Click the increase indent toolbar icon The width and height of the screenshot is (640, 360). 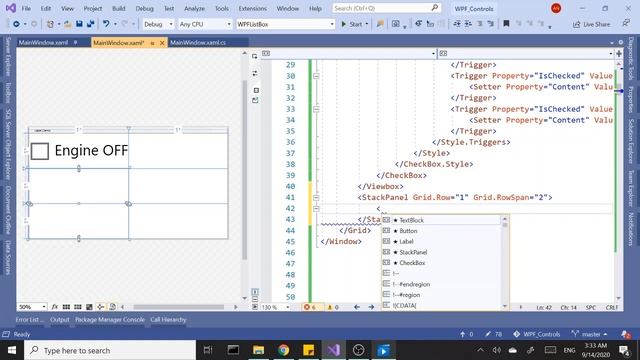468,24
